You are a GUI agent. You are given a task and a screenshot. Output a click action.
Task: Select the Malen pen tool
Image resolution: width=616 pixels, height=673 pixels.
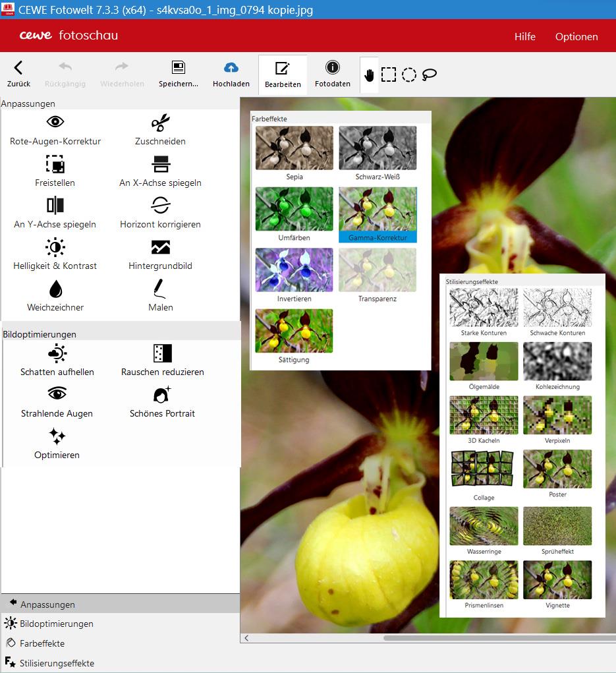tap(161, 296)
